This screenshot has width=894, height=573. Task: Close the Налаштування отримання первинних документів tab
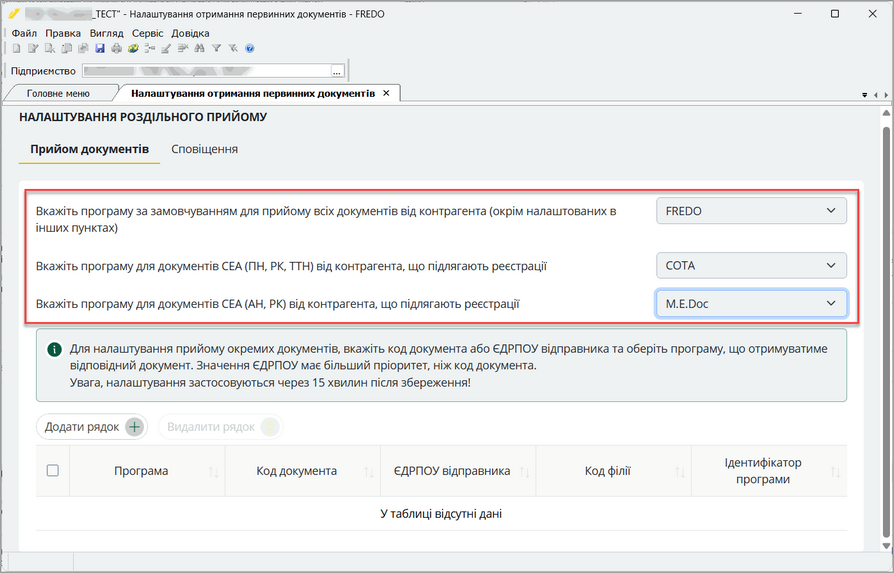[x=386, y=93]
